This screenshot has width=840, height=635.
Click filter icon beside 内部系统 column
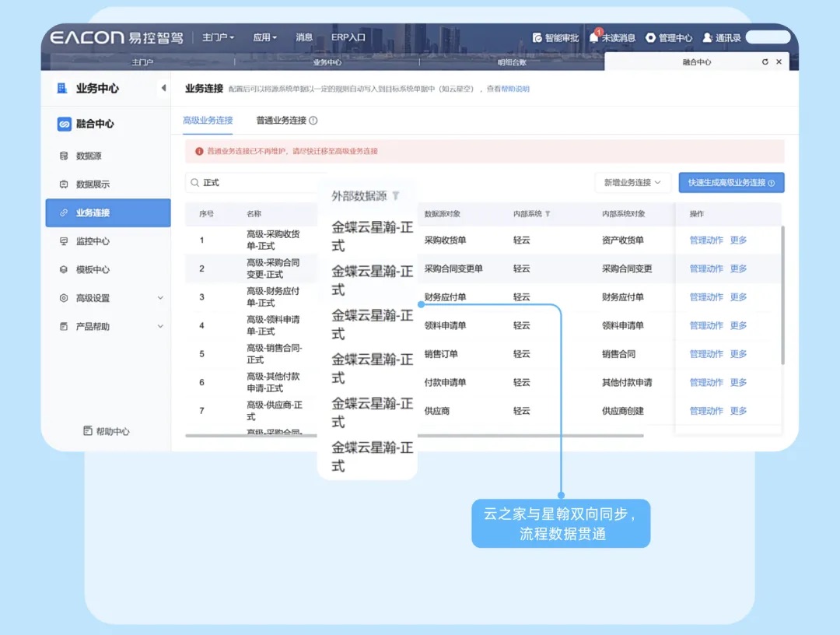tap(548, 214)
